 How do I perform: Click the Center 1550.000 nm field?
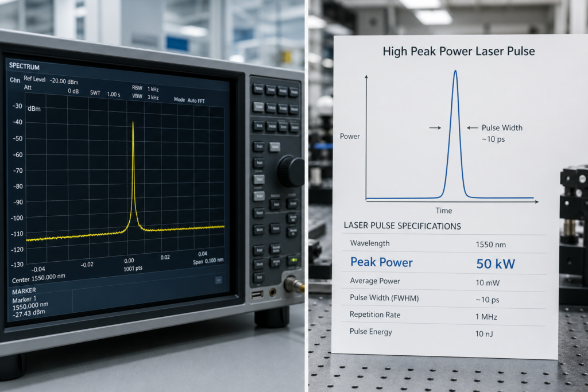[38, 278]
